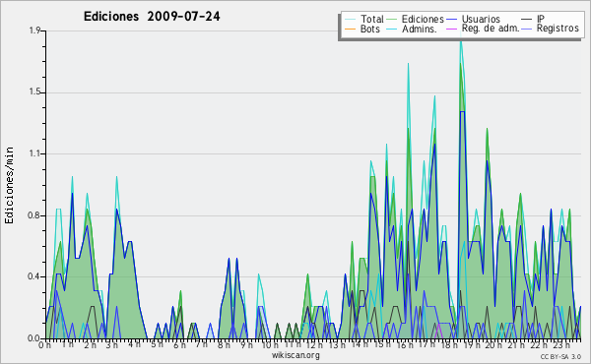Click the 'IP' legend entry
The width and height of the screenshot is (591, 364).
[x=541, y=19]
